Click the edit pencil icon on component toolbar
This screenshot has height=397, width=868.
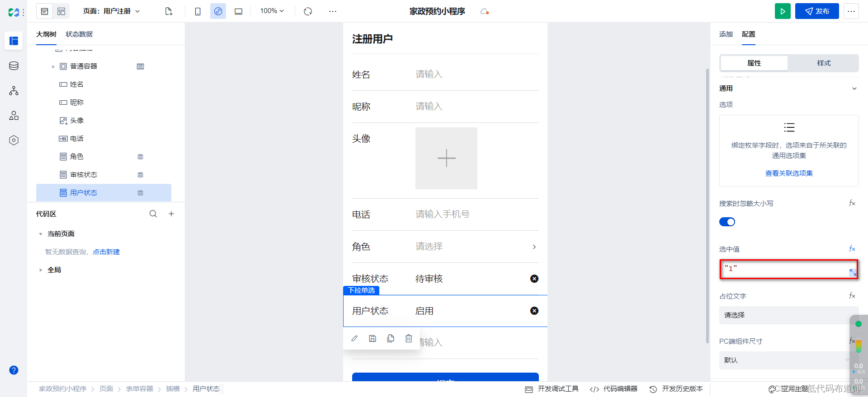pos(354,338)
